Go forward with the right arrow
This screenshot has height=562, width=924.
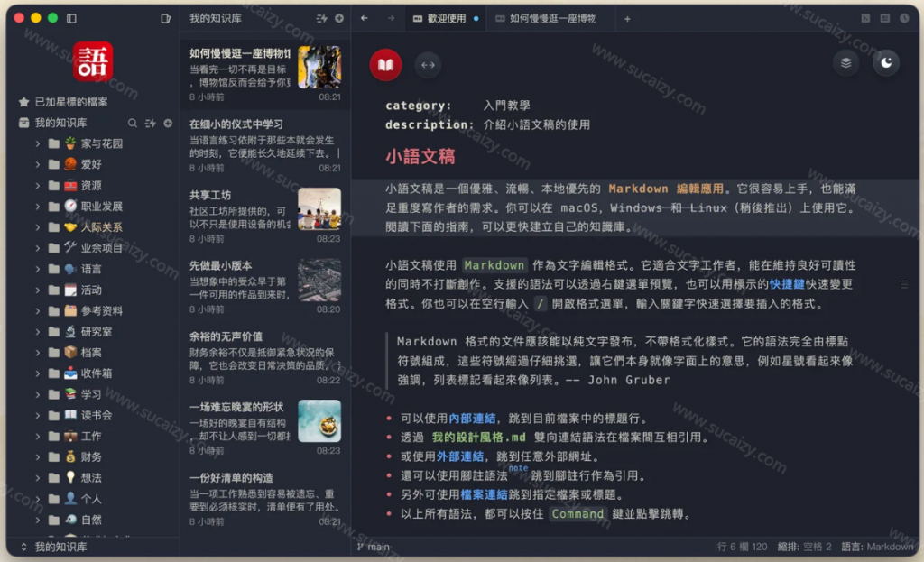pyautogui.click(x=391, y=18)
